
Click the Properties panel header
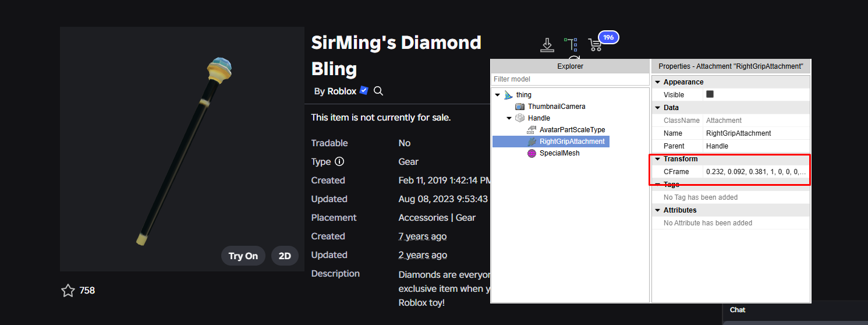(731, 66)
